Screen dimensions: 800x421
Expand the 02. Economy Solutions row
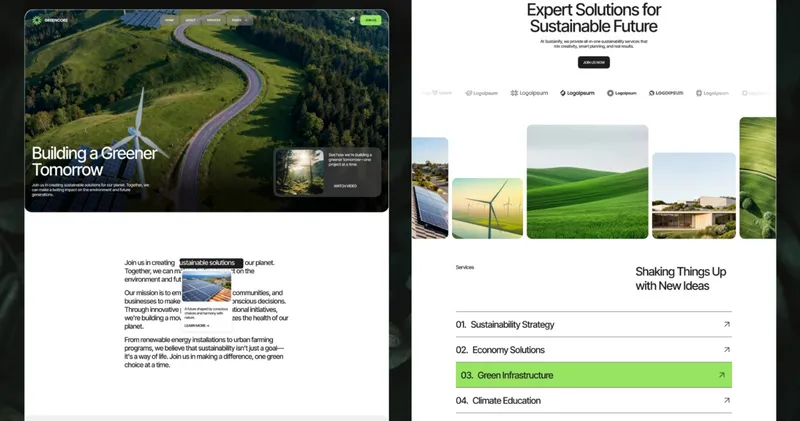pyautogui.click(x=593, y=350)
